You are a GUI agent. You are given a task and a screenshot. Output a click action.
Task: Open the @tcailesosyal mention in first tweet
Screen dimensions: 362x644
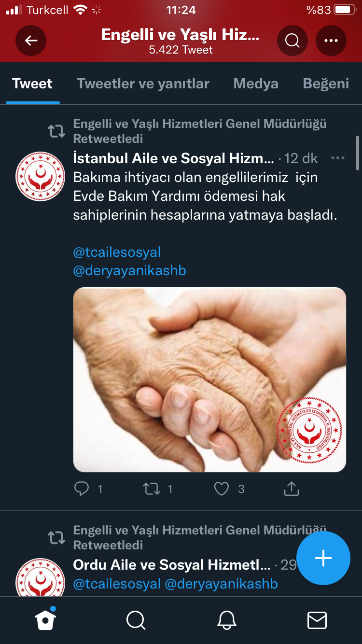click(117, 252)
